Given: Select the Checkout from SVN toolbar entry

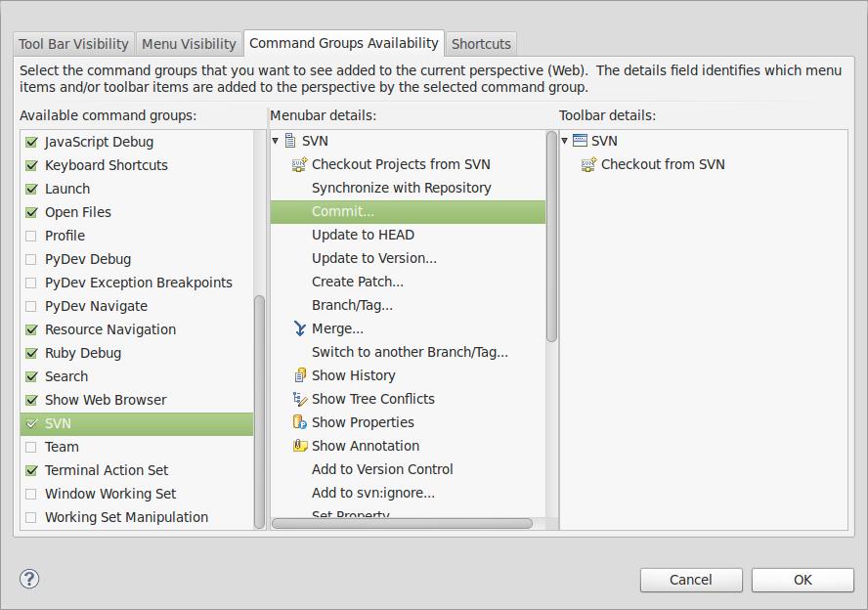Looking at the screenshot, I should point(663,164).
